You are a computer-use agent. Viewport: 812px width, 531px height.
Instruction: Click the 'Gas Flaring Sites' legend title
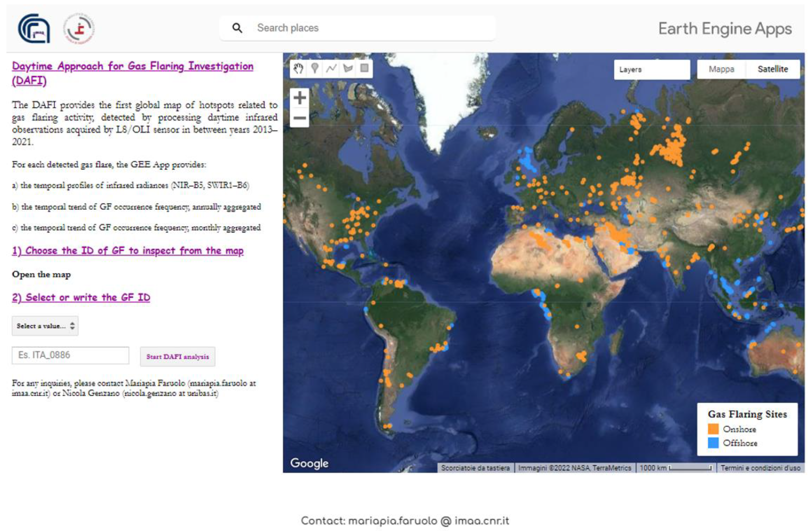click(x=747, y=414)
